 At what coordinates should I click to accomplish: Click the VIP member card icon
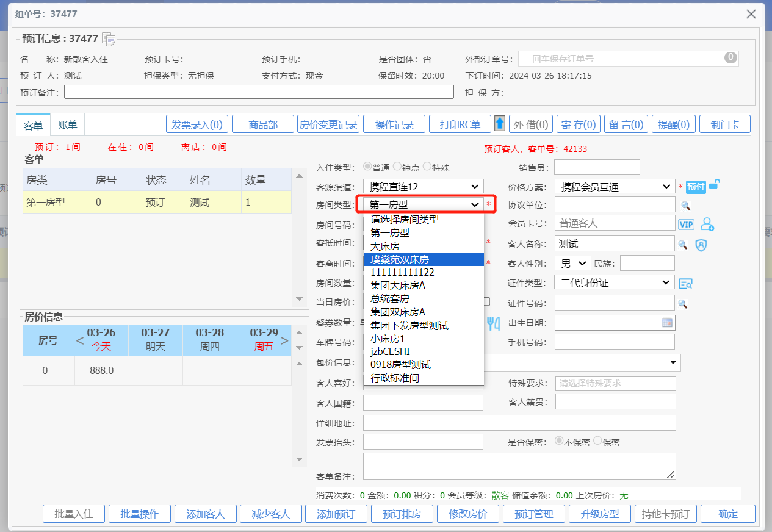click(x=687, y=225)
